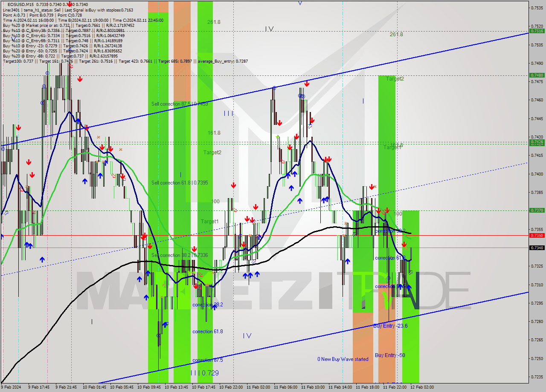Select the blue 'V' wave marker at top edge
This screenshot has height=392, width=546.
tap(300, 3)
